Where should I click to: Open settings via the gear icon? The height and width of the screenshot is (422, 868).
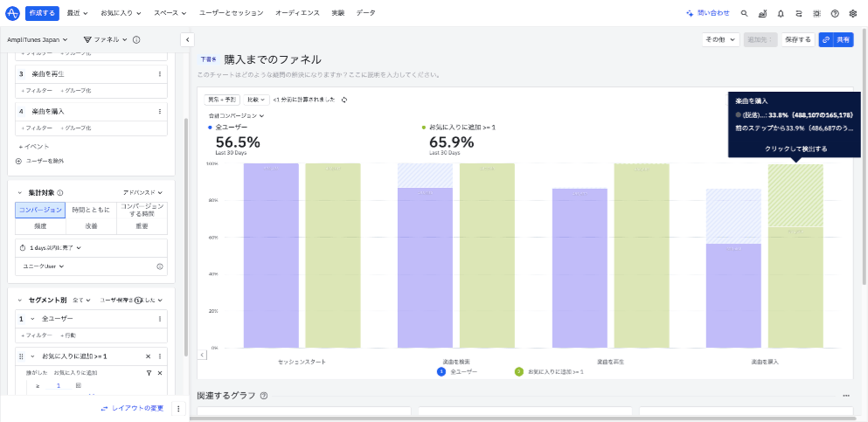tap(853, 13)
